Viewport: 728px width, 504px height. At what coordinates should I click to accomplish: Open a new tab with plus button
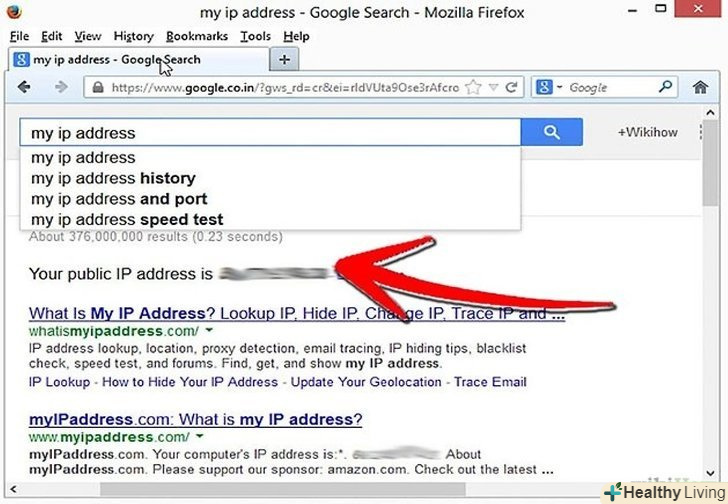(284, 59)
